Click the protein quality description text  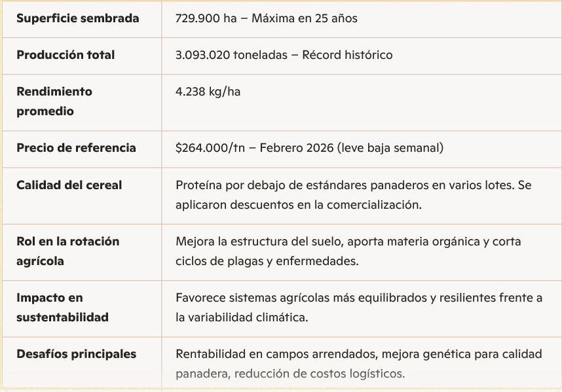coord(353,194)
